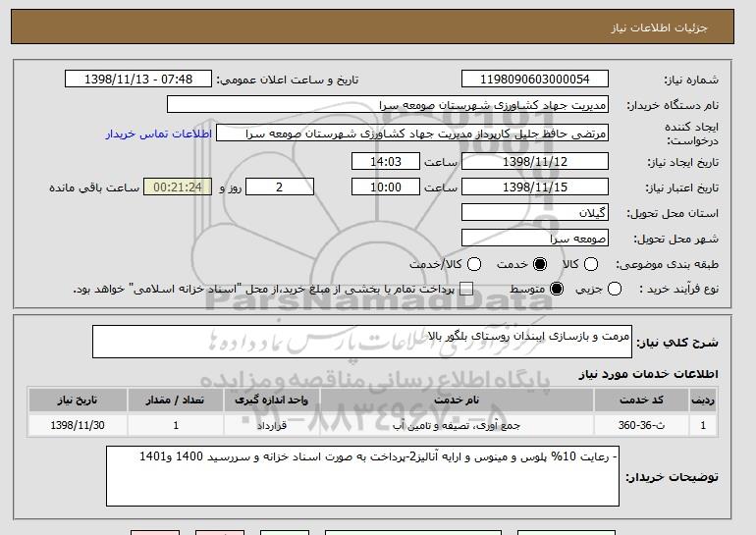Click the طبقه بندی موضوعی label
The height and width of the screenshot is (535, 756).
[667, 265]
